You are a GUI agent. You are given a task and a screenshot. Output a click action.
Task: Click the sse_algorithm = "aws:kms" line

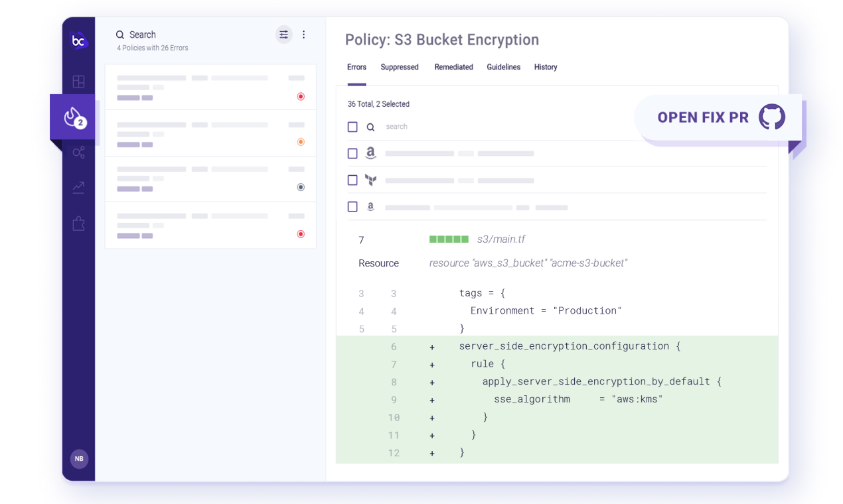pyautogui.click(x=578, y=399)
